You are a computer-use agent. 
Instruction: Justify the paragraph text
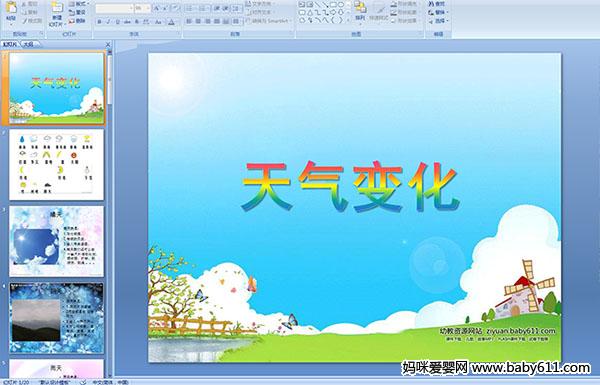tap(217, 21)
